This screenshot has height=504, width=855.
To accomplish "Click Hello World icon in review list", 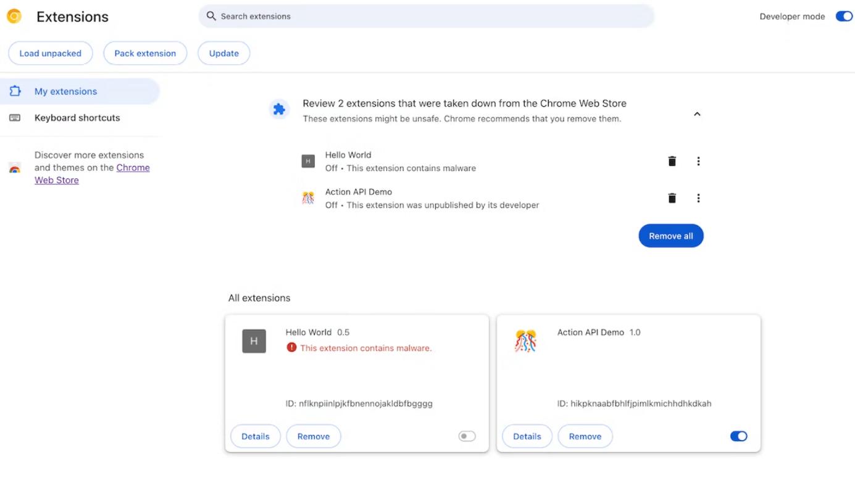I will (308, 161).
